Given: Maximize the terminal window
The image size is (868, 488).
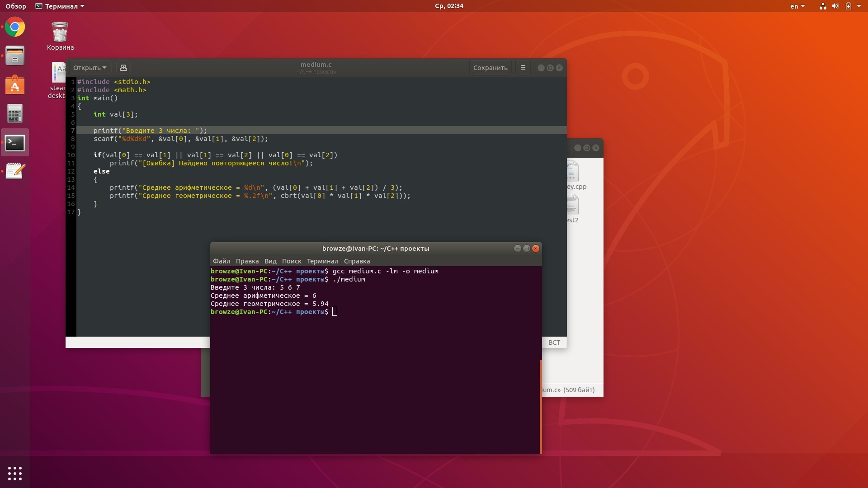Looking at the screenshot, I should [x=526, y=249].
